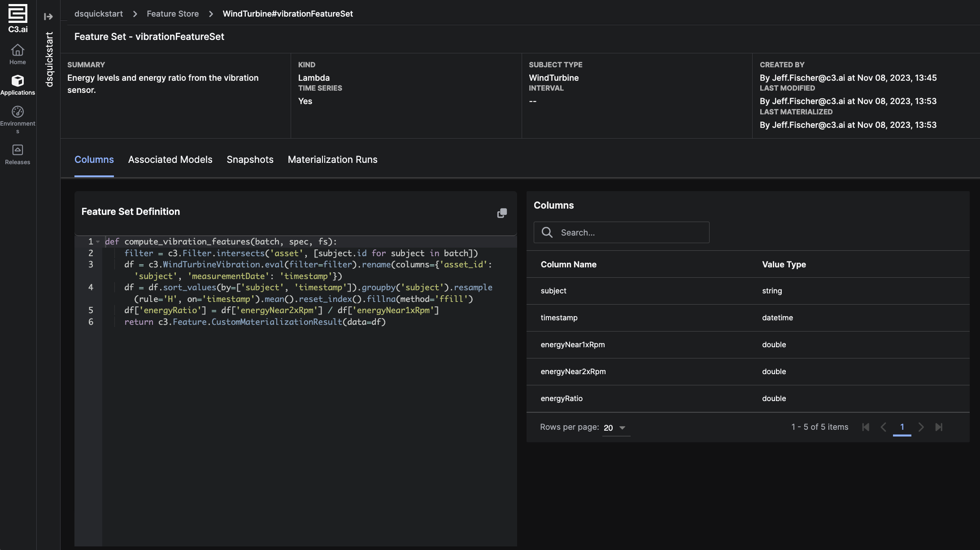Go to previous page of columns
Viewport: 980px width, 550px height.
[884, 427]
